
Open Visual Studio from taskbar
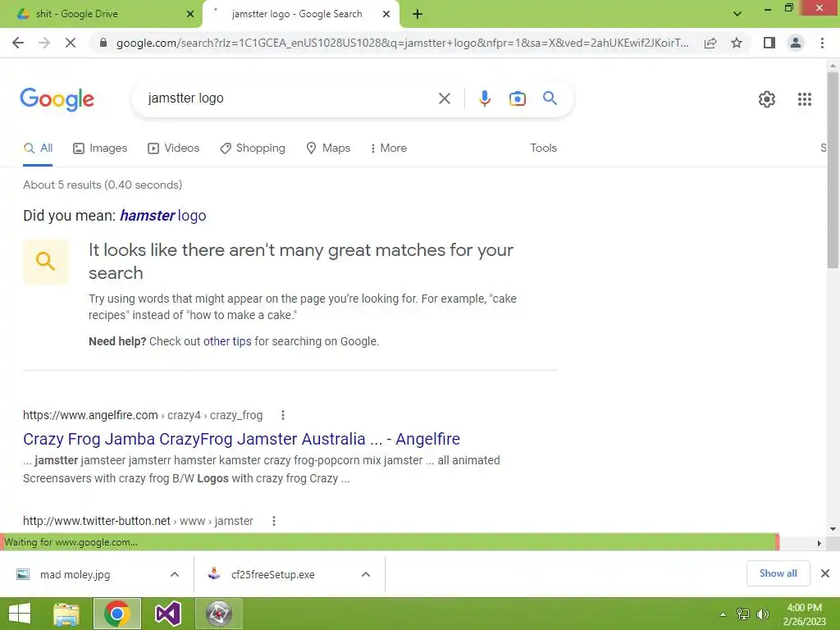(167, 614)
